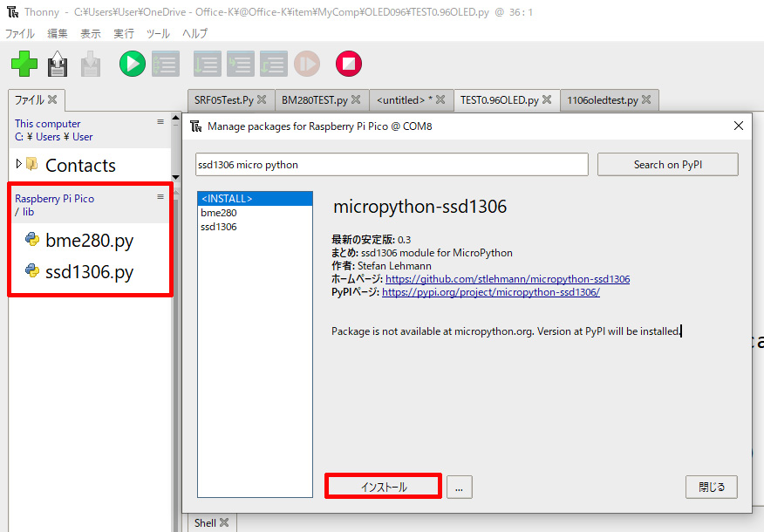Open the 表示 menu
The width and height of the screenshot is (764, 532).
[x=91, y=33]
